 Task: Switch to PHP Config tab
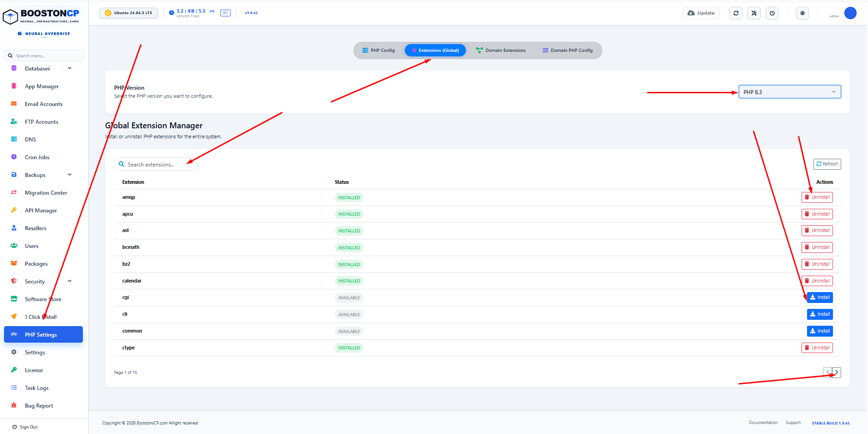378,50
